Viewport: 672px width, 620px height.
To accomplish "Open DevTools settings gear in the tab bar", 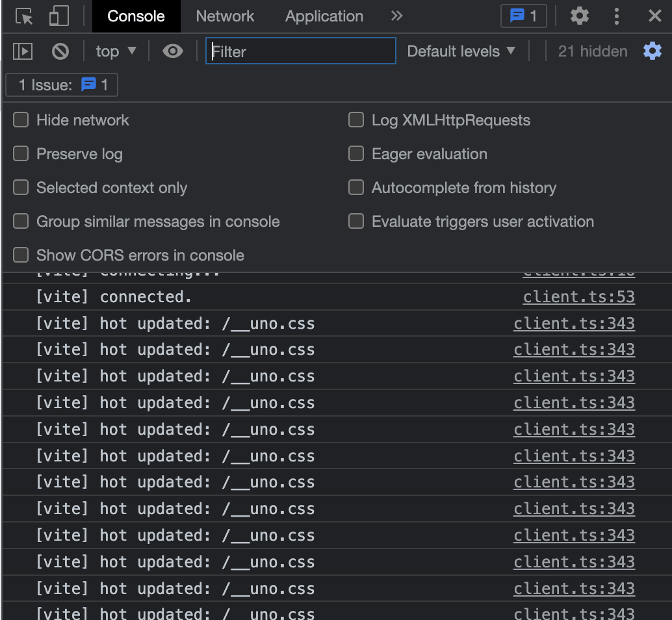I will (x=579, y=16).
